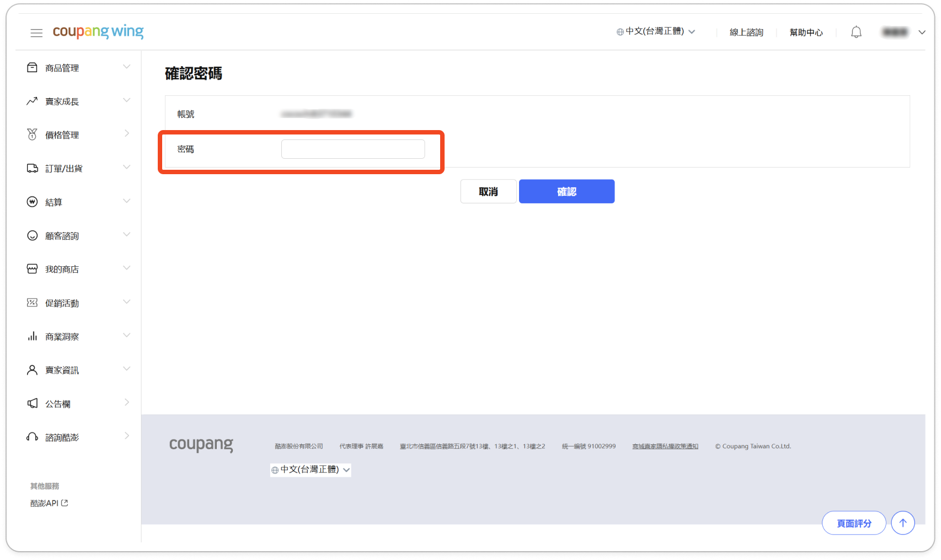
Task: Click the 商業洞察 bar chart icon
Action: pos(32,336)
